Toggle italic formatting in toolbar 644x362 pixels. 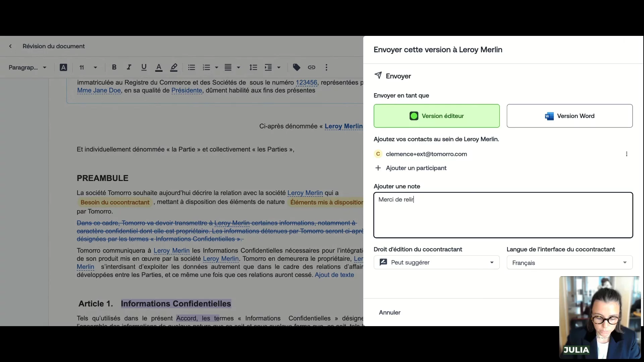(129, 67)
